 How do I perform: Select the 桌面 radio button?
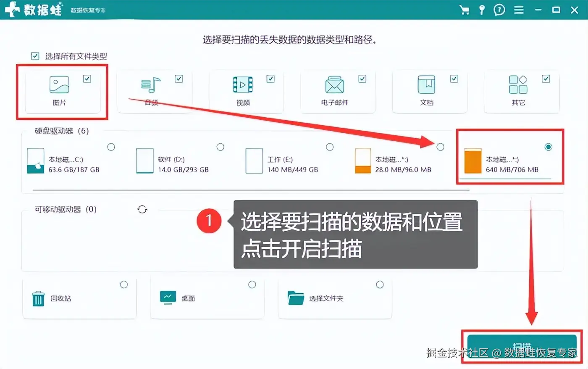(x=252, y=285)
